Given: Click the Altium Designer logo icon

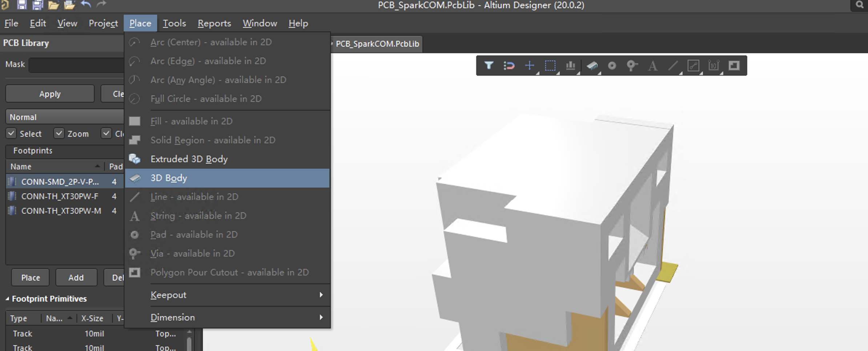Looking at the screenshot, I should [x=5, y=5].
